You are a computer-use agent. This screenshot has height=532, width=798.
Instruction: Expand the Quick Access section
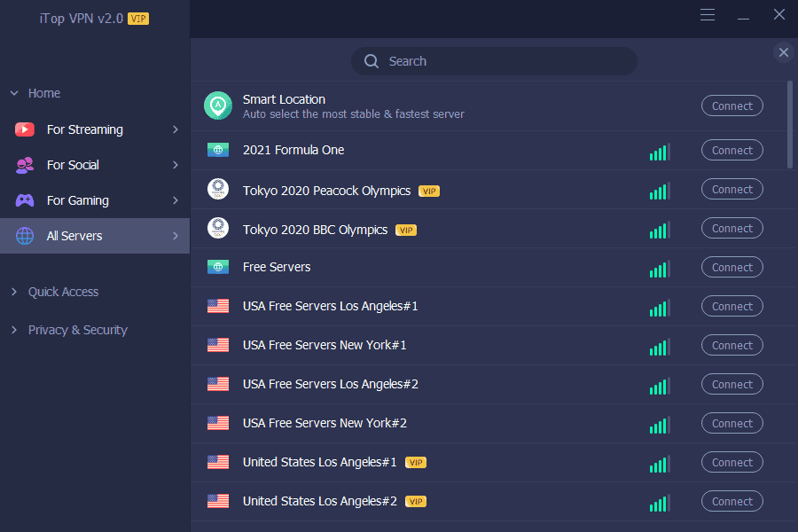(13, 291)
